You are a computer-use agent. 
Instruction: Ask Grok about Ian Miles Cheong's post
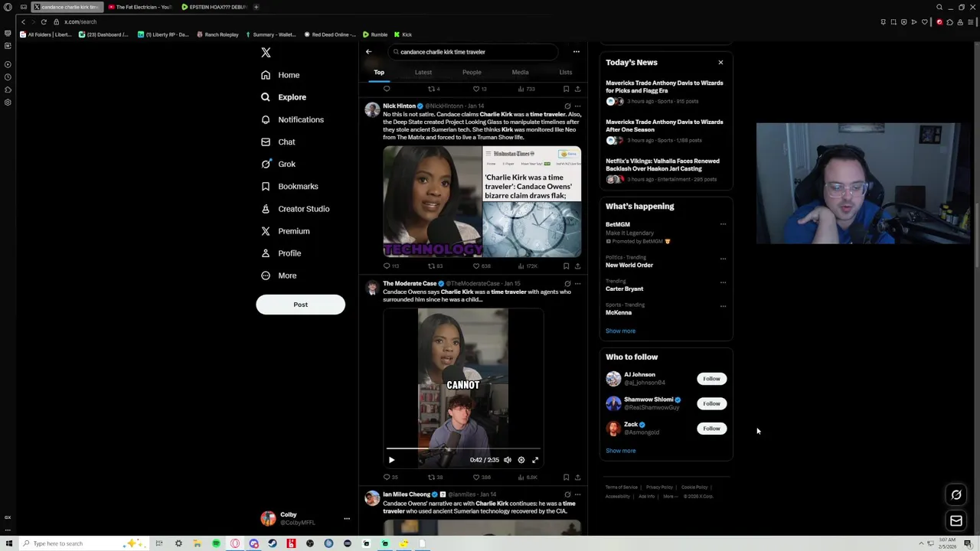click(x=567, y=494)
